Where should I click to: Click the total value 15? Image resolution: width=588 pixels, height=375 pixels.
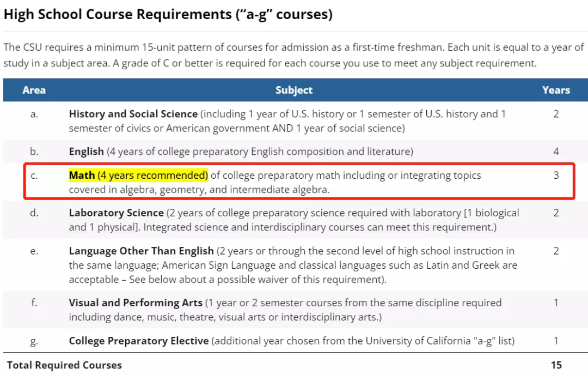click(x=556, y=365)
